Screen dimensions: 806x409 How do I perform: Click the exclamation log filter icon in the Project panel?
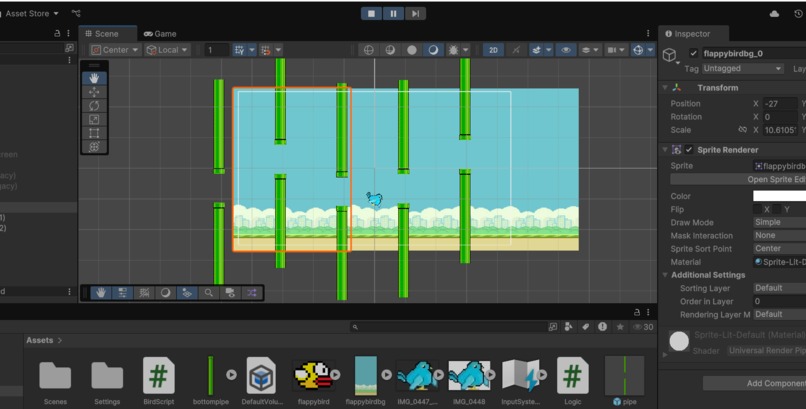602,327
